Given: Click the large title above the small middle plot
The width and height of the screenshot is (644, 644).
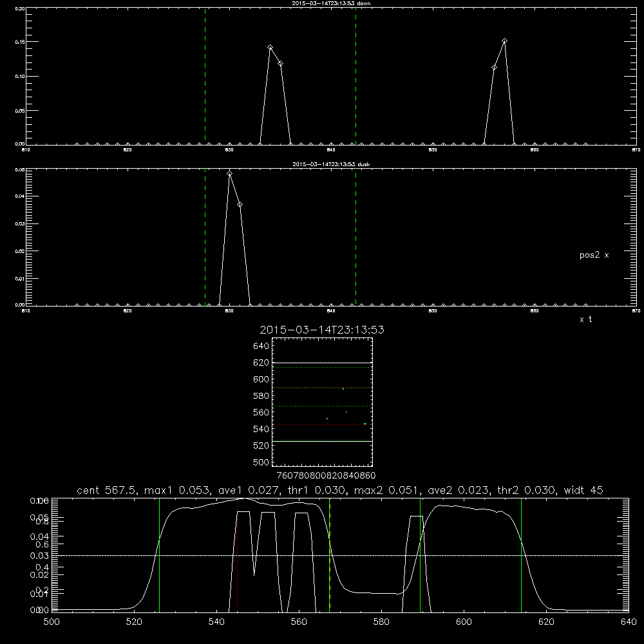Looking at the screenshot, I should [x=322, y=330].
